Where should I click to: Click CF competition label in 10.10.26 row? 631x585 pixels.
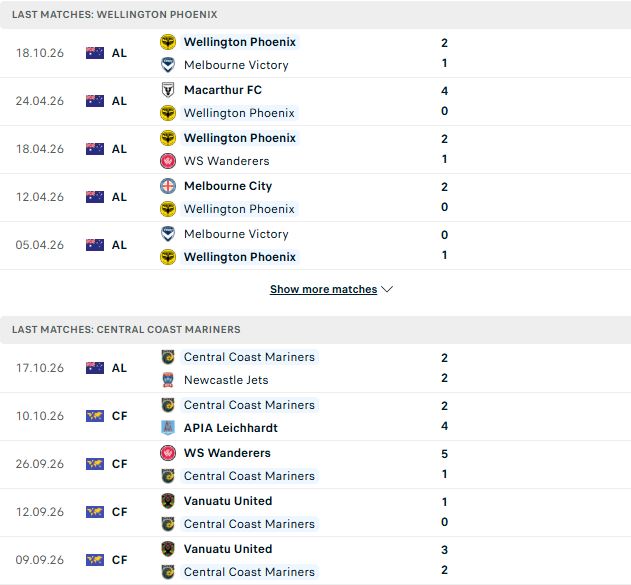tap(120, 416)
